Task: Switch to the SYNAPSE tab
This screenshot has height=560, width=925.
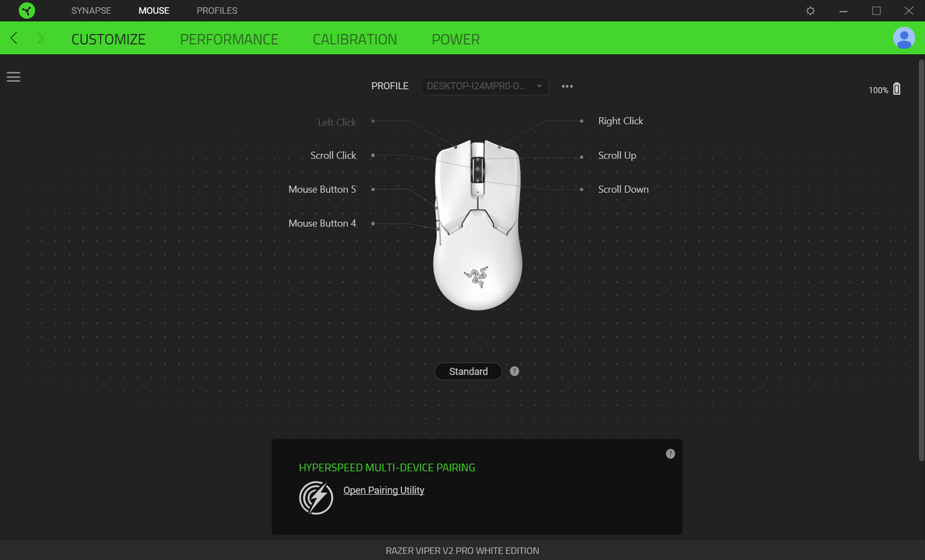Action: (x=91, y=11)
